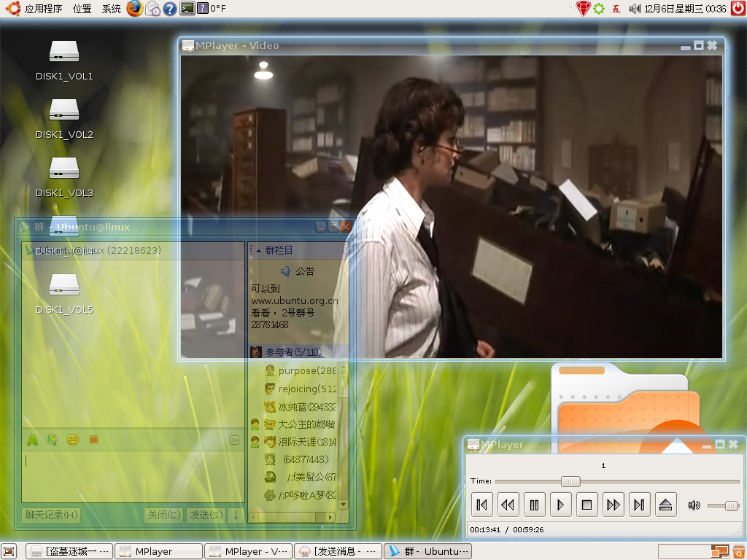Click the input method 五 indicator
This screenshot has height=560, width=747.
point(616,9)
